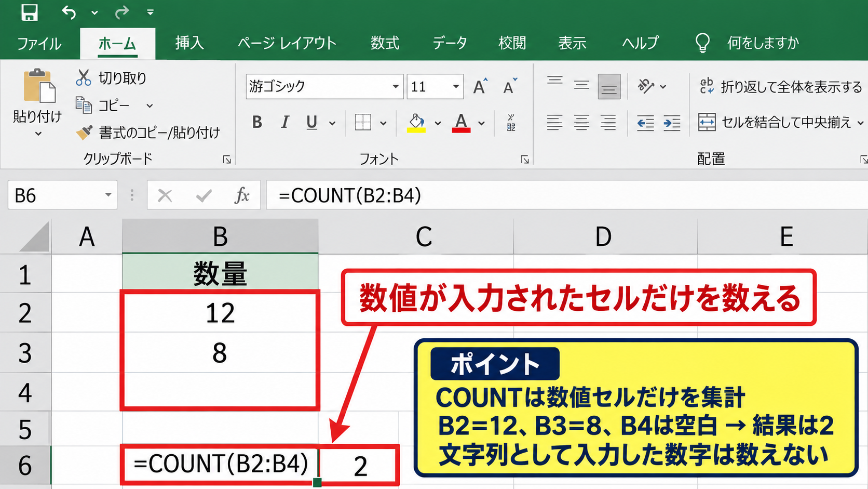The width and height of the screenshot is (868, 489).
Task: Toggle bold formatting
Action: [257, 123]
